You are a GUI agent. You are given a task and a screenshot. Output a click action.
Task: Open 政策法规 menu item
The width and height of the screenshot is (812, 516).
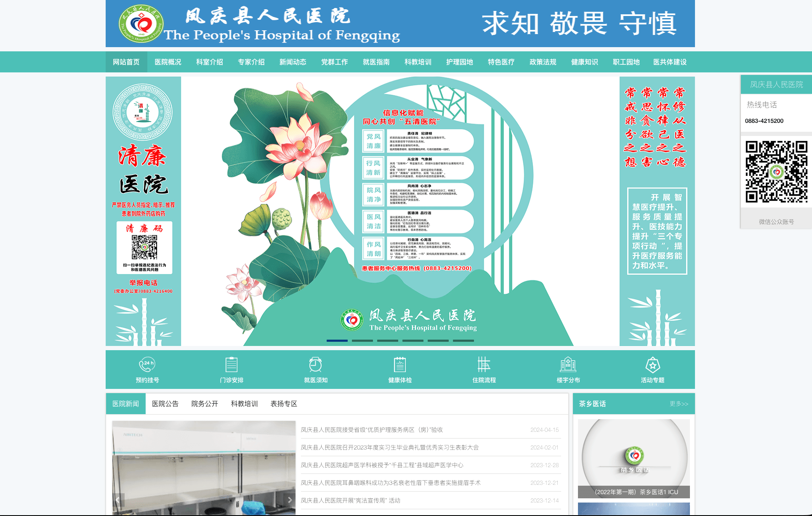(543, 62)
